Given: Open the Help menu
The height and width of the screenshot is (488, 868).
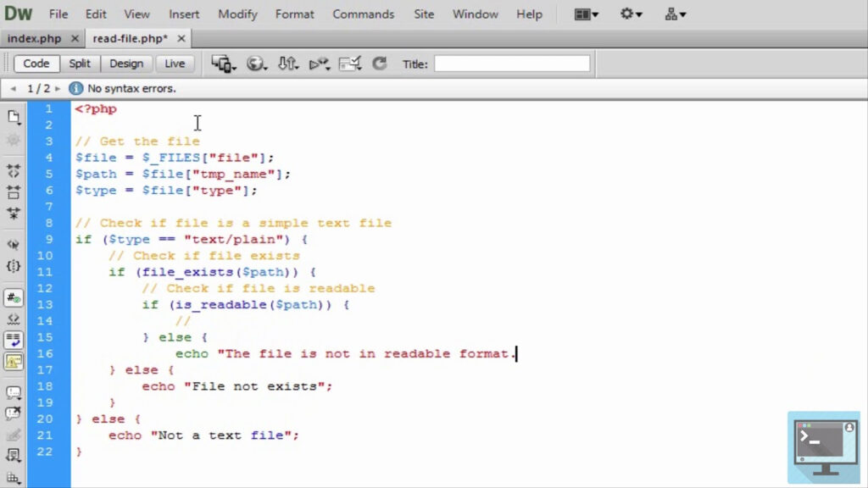Looking at the screenshot, I should coord(529,14).
